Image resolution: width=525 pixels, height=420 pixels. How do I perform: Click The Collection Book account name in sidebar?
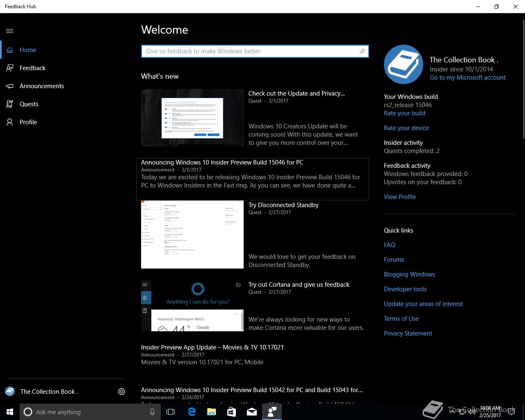point(49,392)
